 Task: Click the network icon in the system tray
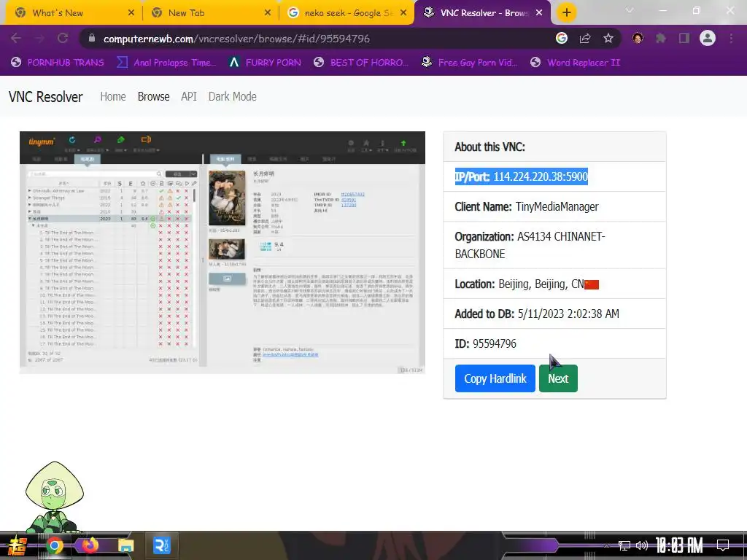click(x=624, y=545)
